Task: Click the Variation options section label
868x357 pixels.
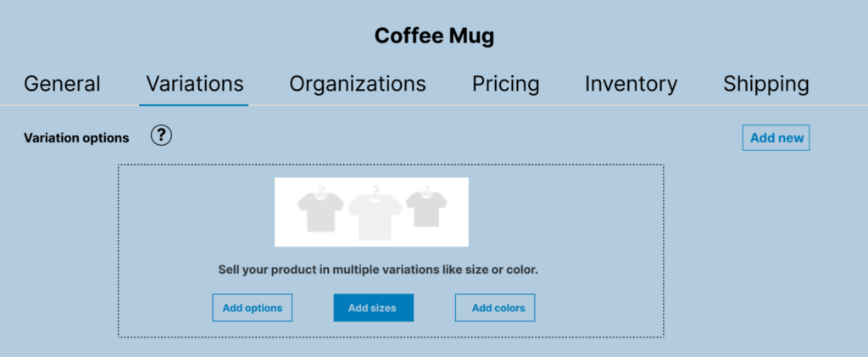Action: pos(76,137)
